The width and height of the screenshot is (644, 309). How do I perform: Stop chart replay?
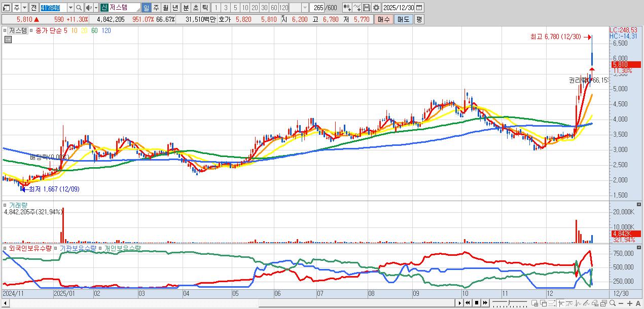point(477,303)
